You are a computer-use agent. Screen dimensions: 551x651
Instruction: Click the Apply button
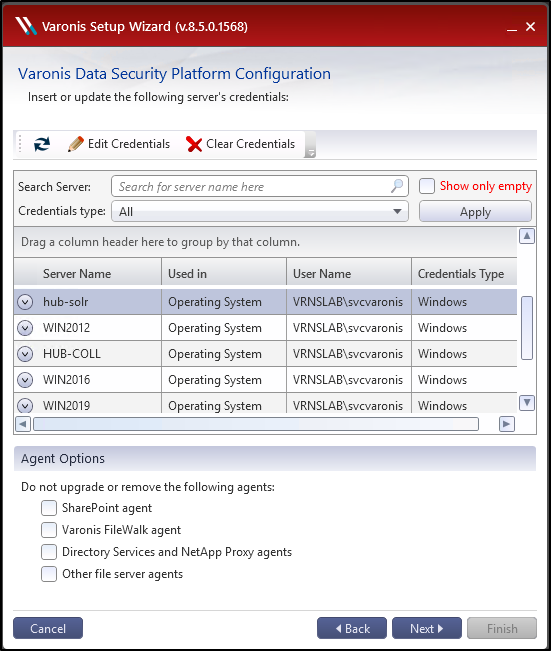475,211
